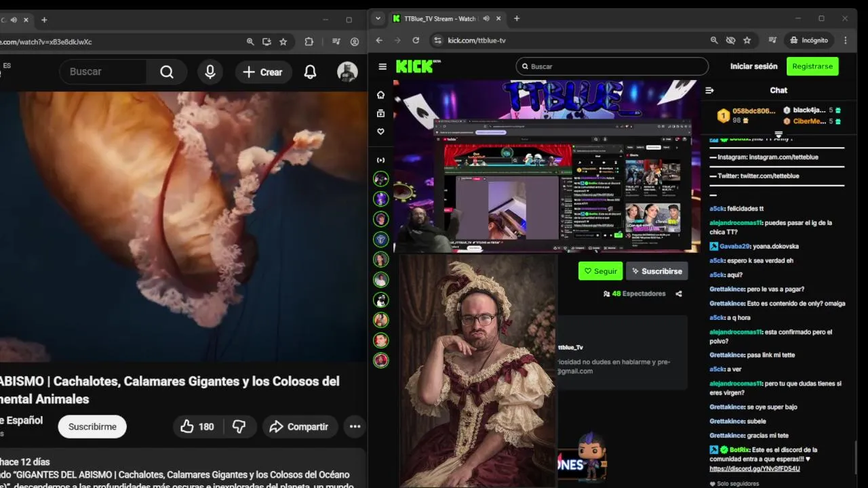Click the ttblue_Tv channel name text
This screenshot has width=868, height=488.
pyautogui.click(x=570, y=348)
